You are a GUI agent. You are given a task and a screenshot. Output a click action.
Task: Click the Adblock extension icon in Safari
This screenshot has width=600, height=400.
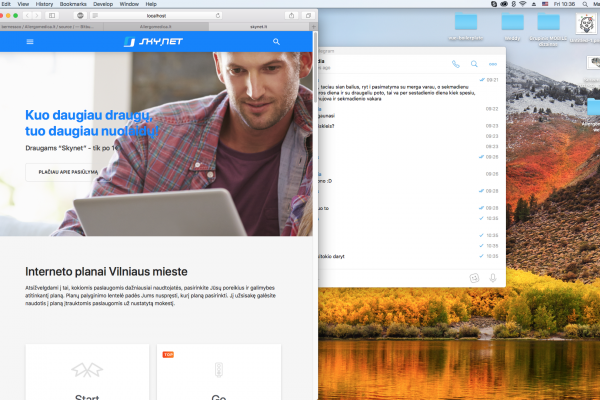(80, 15)
